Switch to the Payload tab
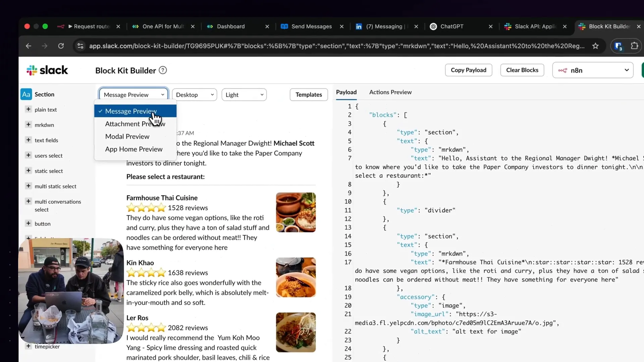This screenshot has height=362, width=644. click(346, 92)
